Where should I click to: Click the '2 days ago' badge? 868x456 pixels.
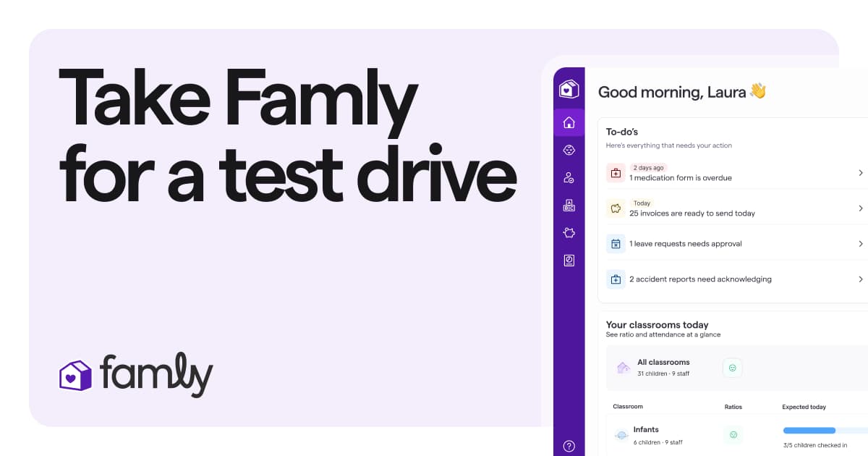pyautogui.click(x=648, y=168)
